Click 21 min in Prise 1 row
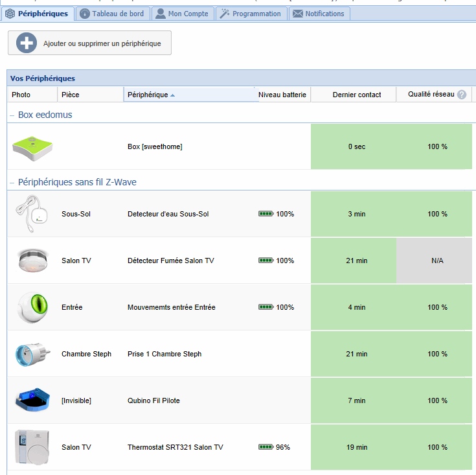This screenshot has height=475, width=476. click(x=354, y=354)
